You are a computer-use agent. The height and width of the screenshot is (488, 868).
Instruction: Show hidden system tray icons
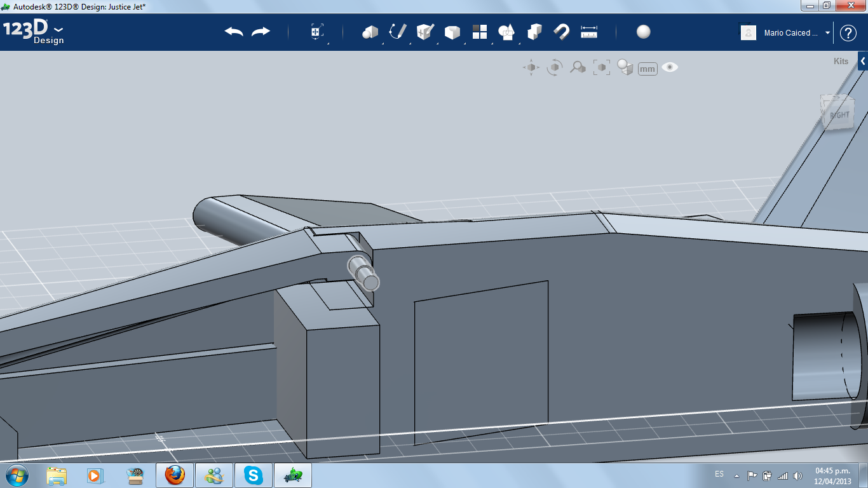pyautogui.click(x=736, y=475)
